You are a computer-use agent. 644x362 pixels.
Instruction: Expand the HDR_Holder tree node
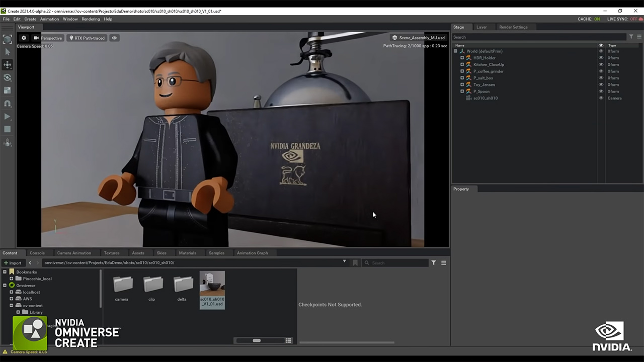462,58
